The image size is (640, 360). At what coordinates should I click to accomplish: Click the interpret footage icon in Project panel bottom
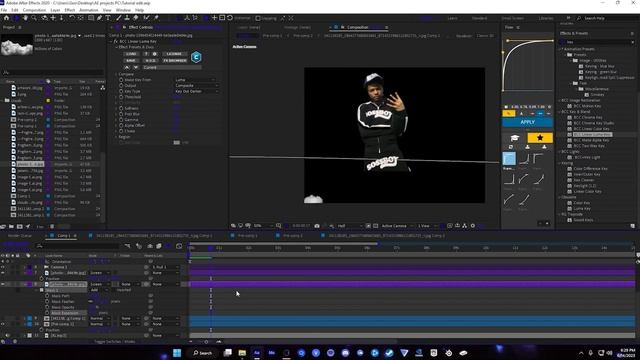(3, 226)
